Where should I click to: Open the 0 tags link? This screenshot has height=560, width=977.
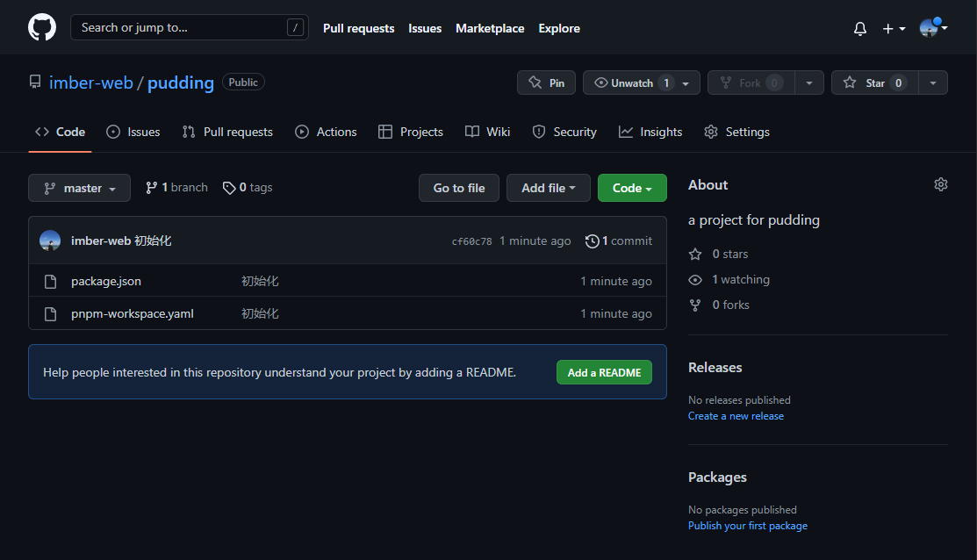coord(248,188)
